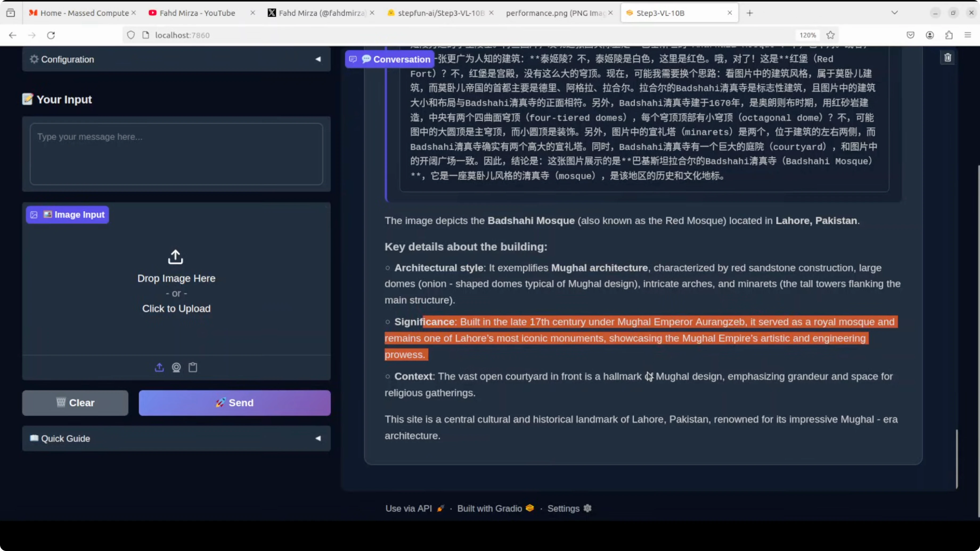Click the webcam capture icon
The width and height of the screenshot is (980, 551).
click(x=176, y=367)
